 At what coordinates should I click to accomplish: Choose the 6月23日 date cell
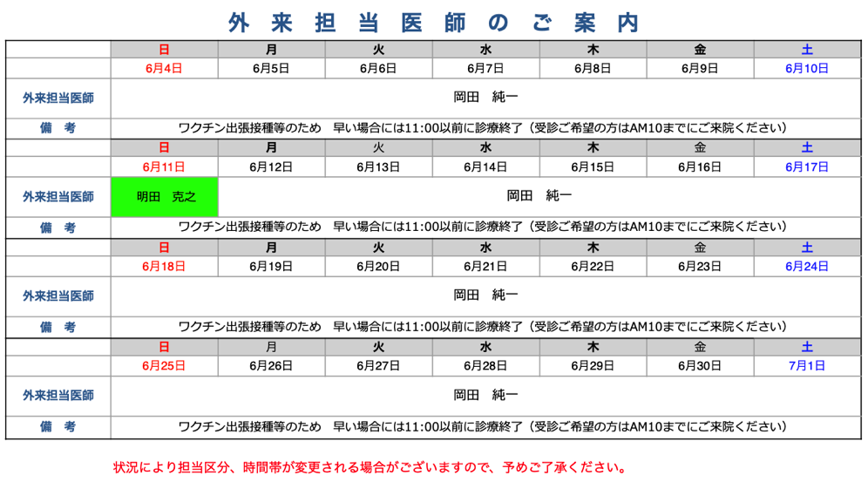pos(700,267)
